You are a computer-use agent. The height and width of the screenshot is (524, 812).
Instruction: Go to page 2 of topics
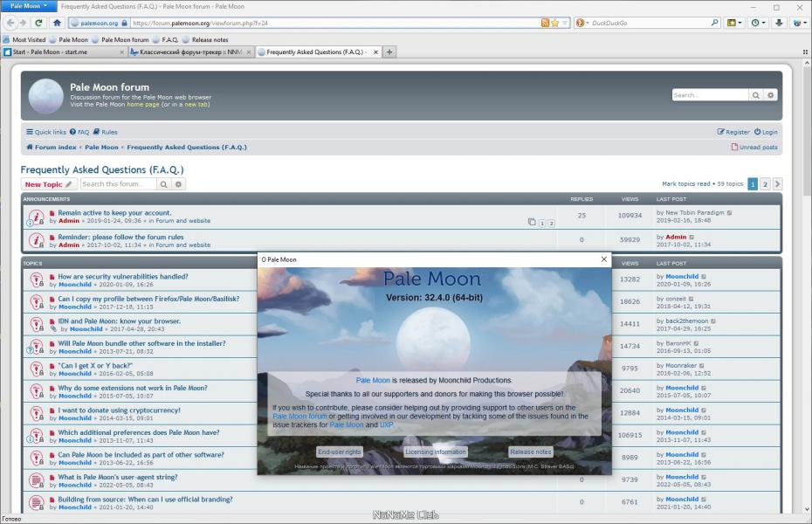[765, 184]
